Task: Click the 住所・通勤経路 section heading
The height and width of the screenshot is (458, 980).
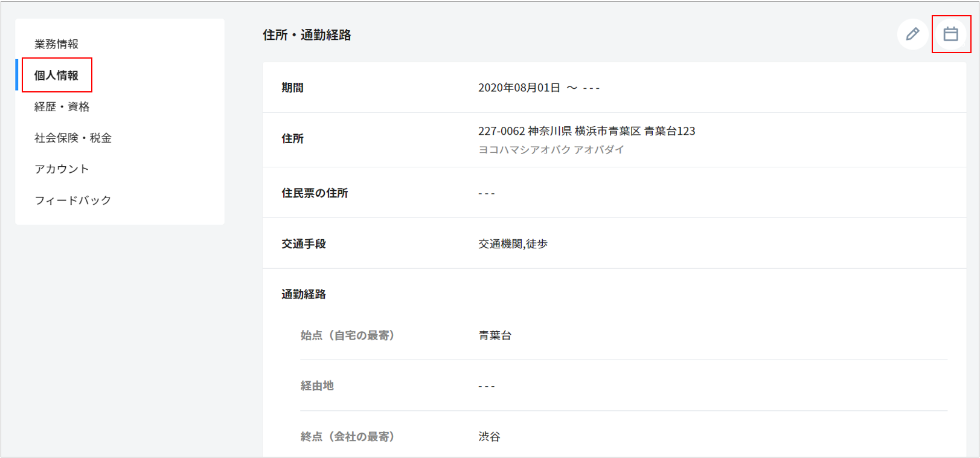Action: point(307,35)
